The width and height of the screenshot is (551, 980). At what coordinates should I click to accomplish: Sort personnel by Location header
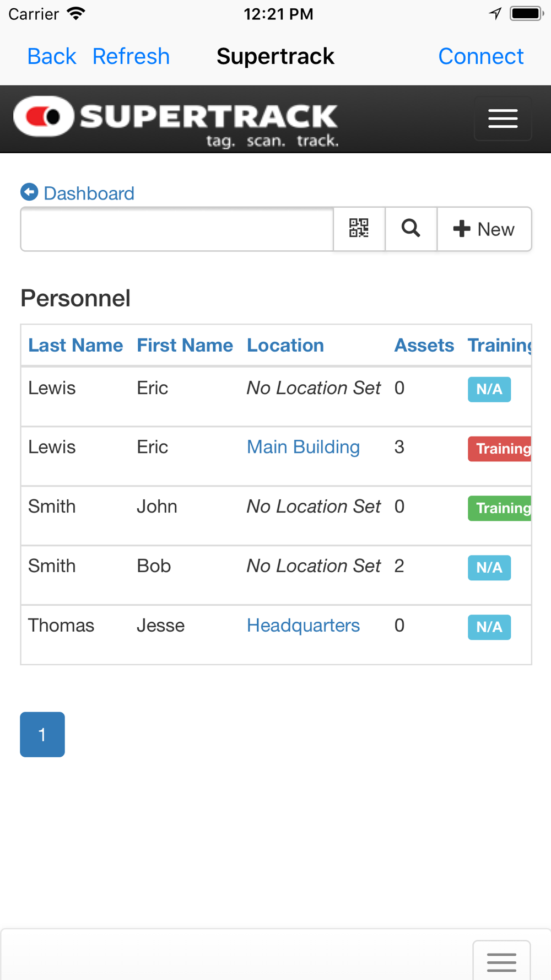click(x=285, y=346)
